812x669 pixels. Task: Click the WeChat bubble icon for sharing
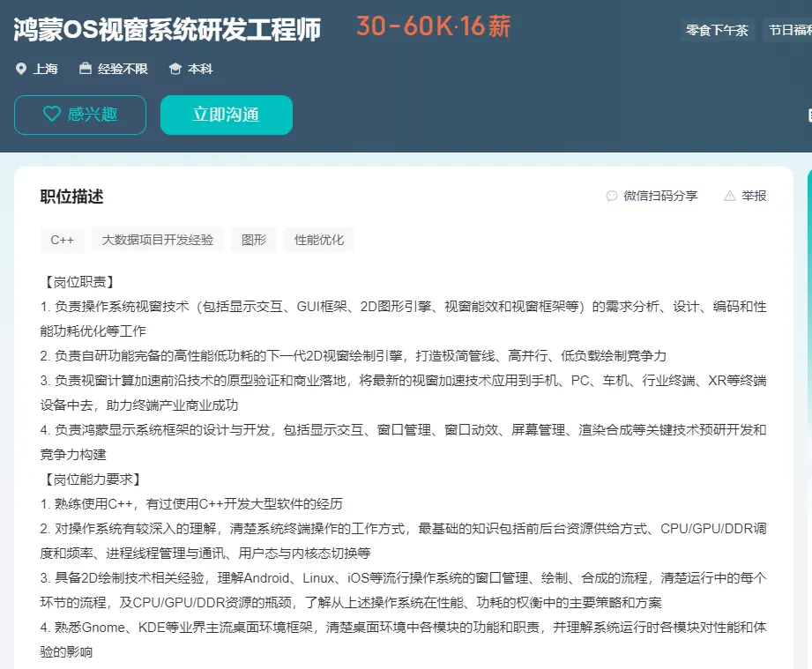click(612, 196)
